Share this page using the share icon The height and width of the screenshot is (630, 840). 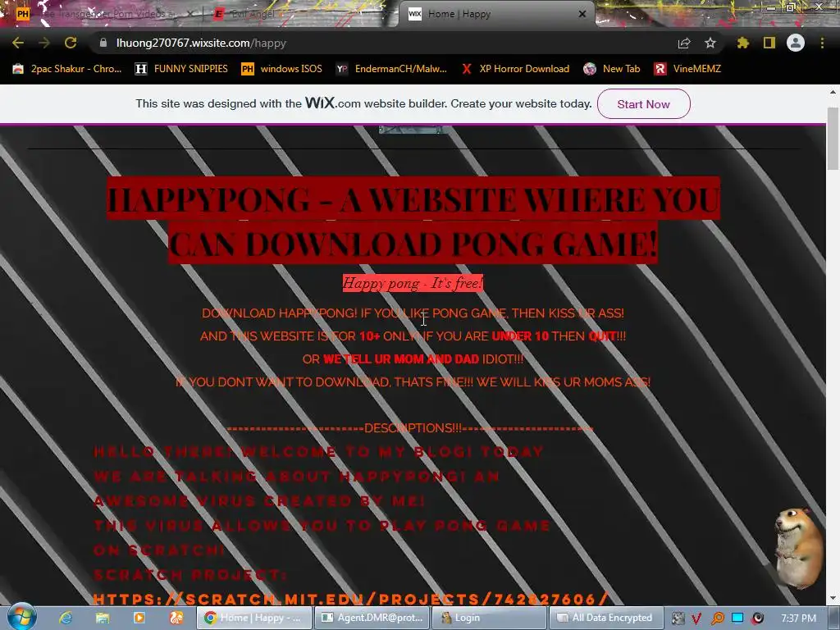click(684, 43)
